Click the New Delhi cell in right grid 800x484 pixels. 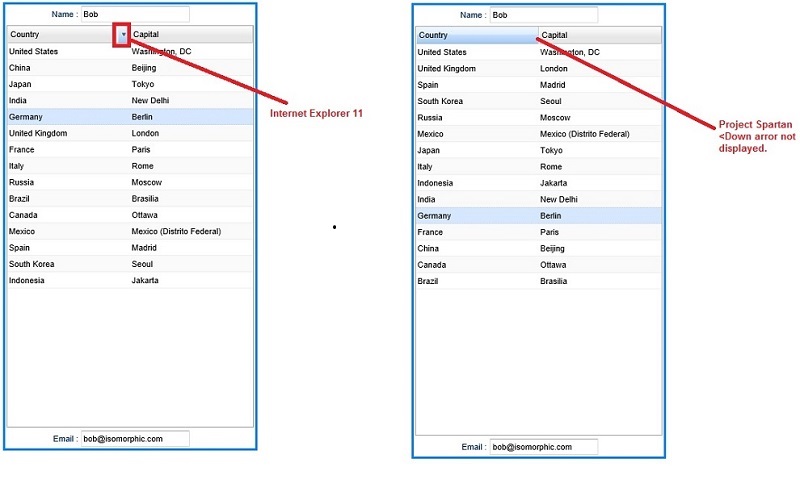click(x=559, y=199)
